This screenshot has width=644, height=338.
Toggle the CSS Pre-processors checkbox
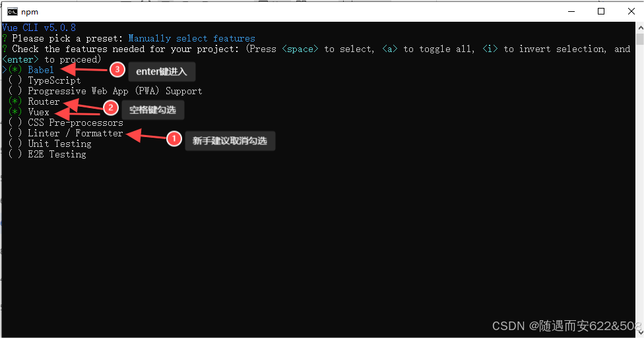(15, 123)
